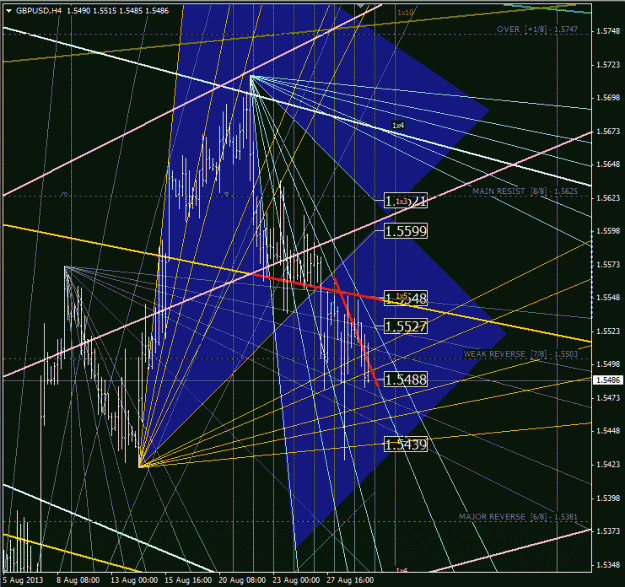Click the 1x5 Gann angle label
The width and height of the screenshot is (625, 587).
[402, 296]
